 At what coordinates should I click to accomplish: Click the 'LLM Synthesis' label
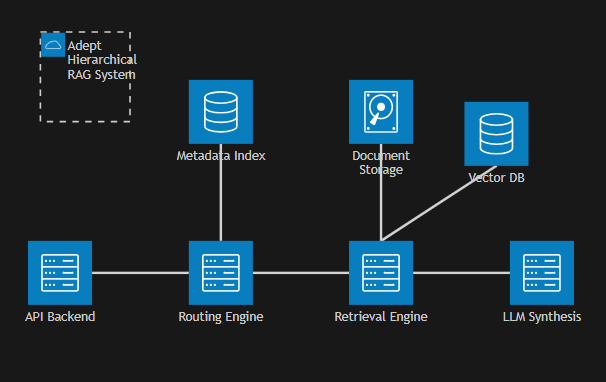[542, 317]
